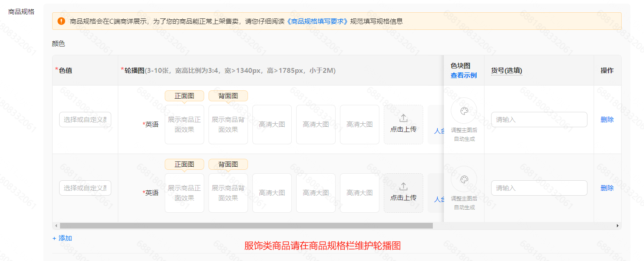
Task: Click the horizontal scrollbar right arrow
Action: click(618, 225)
